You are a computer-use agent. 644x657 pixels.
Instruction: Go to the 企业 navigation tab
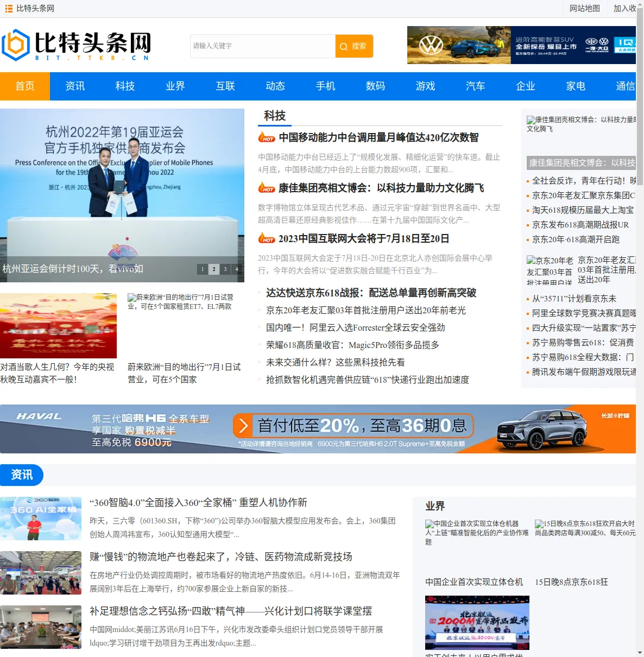click(526, 86)
